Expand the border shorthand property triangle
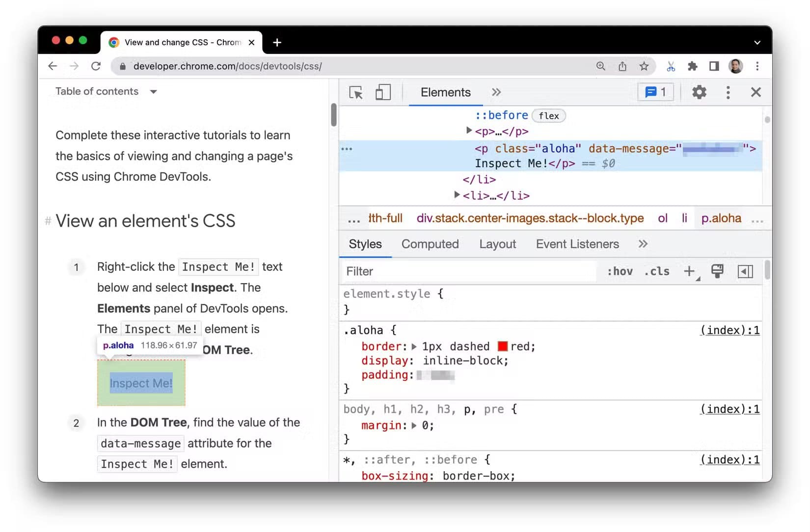 point(414,346)
